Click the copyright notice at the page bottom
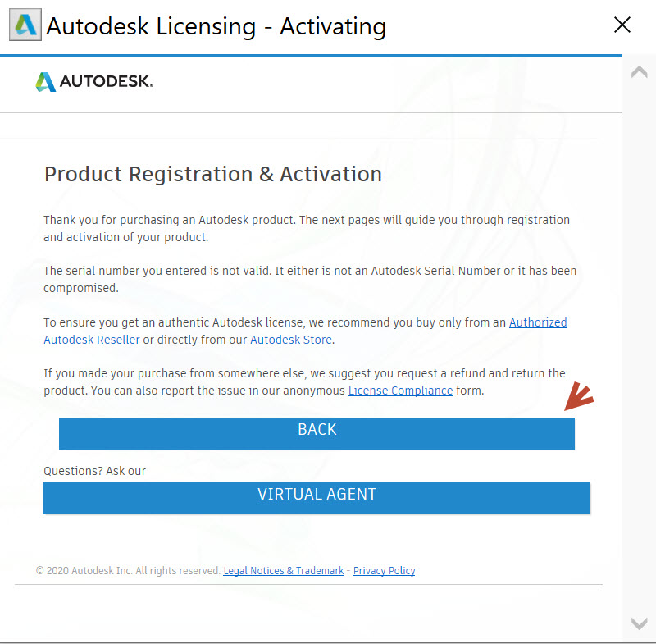The width and height of the screenshot is (656, 644). 127,571
